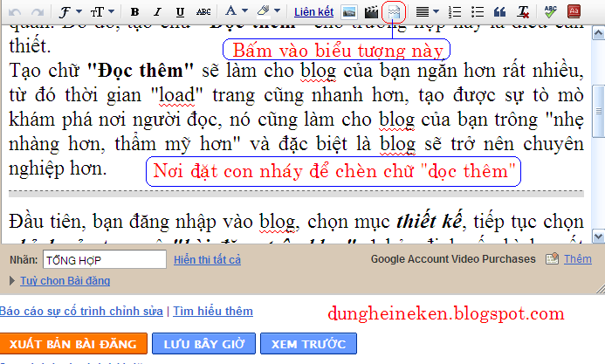Toggle italic formatting
This screenshot has width=605, height=364.
click(157, 12)
